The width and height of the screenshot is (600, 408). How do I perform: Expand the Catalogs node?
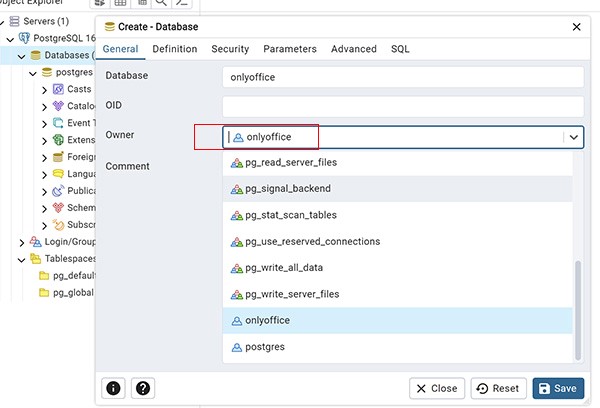pos(44,107)
